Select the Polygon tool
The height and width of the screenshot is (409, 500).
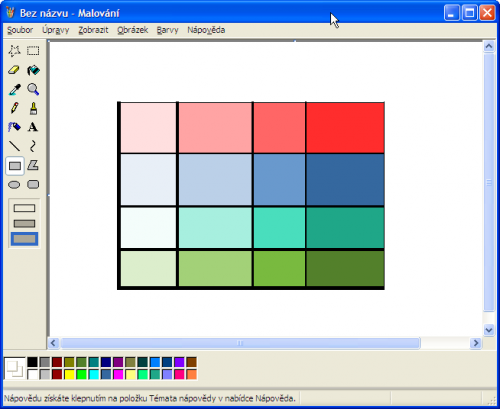pyautogui.click(x=33, y=165)
